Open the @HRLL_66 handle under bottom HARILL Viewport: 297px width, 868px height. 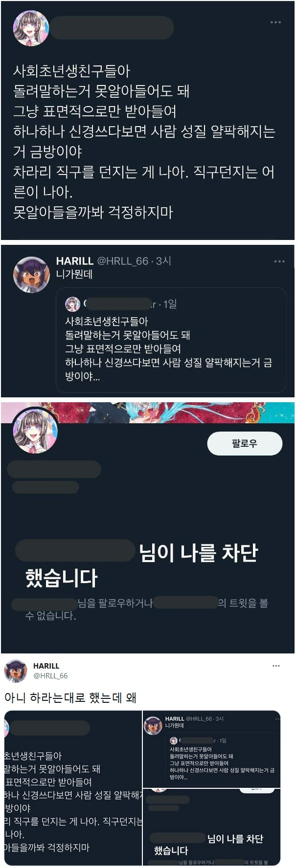tap(50, 675)
